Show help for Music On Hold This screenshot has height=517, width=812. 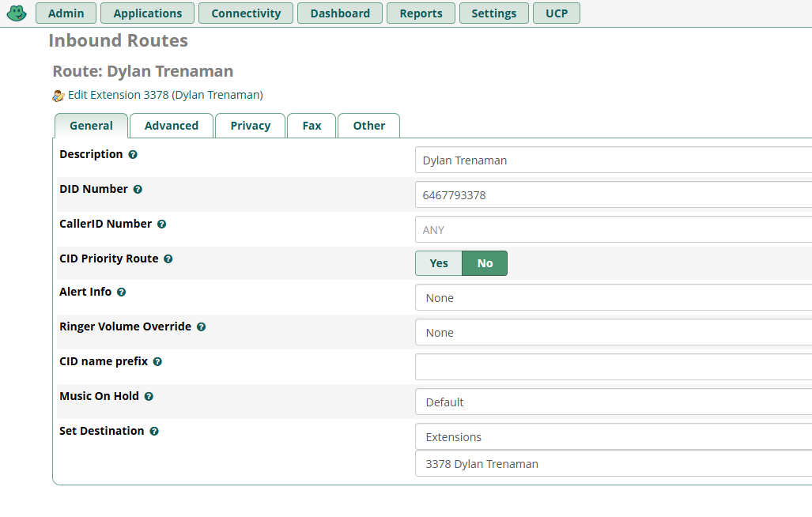click(x=149, y=396)
